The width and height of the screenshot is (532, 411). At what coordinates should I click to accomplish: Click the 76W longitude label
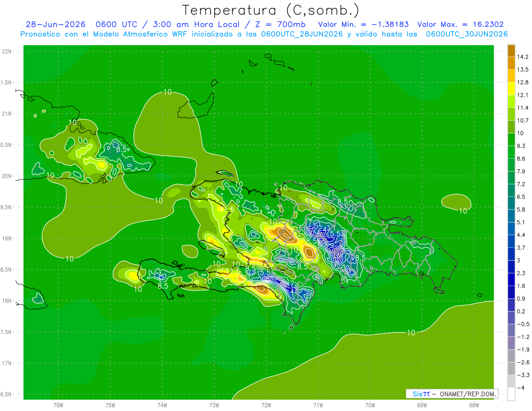pos(59,405)
